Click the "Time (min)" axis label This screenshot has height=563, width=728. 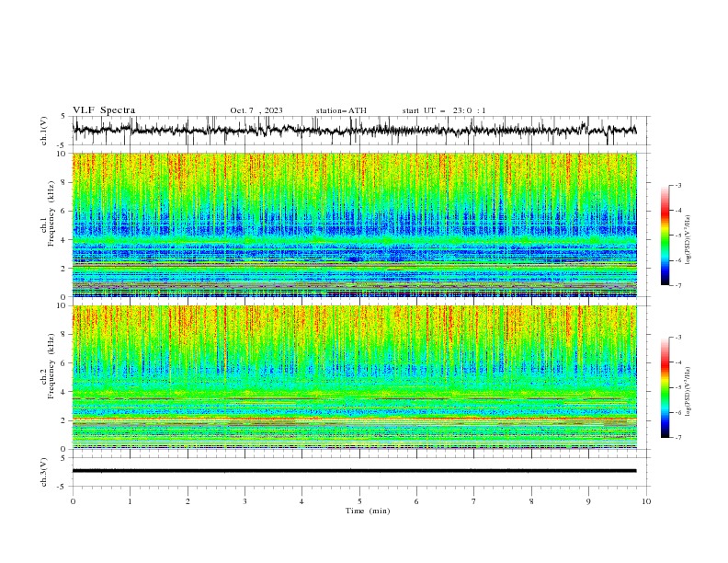click(x=368, y=511)
